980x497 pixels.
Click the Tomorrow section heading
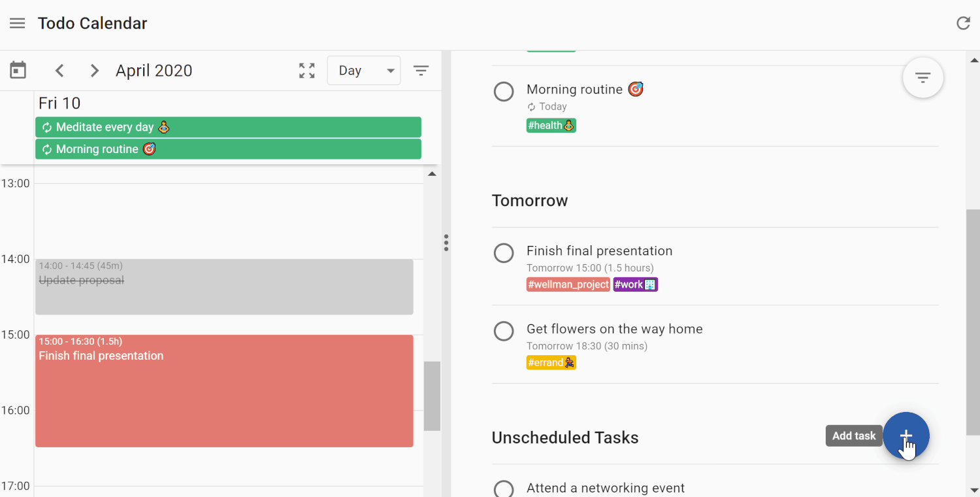pos(530,201)
